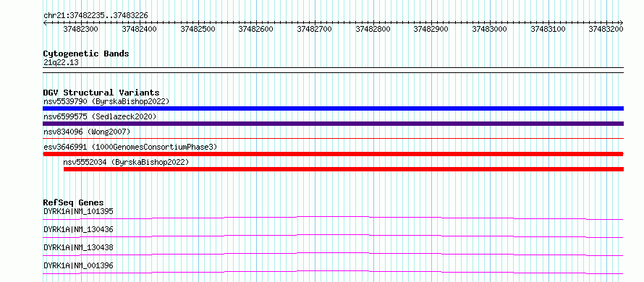This screenshot has height=282, width=644.
Task: Open the Cytogenetic Bands track title
Action: coord(86,54)
